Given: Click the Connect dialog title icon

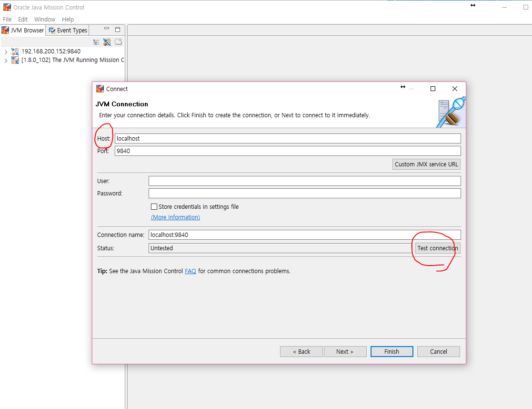Looking at the screenshot, I should tap(100, 89).
